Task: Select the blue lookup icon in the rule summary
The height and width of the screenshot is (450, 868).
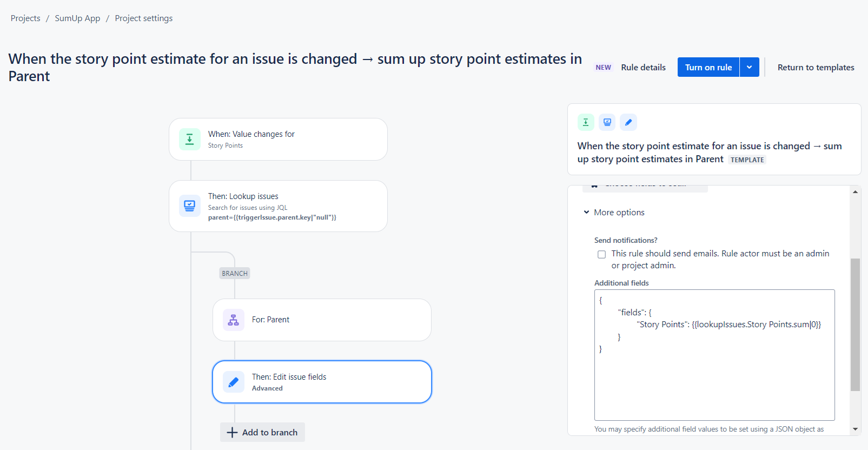Action: [x=607, y=122]
